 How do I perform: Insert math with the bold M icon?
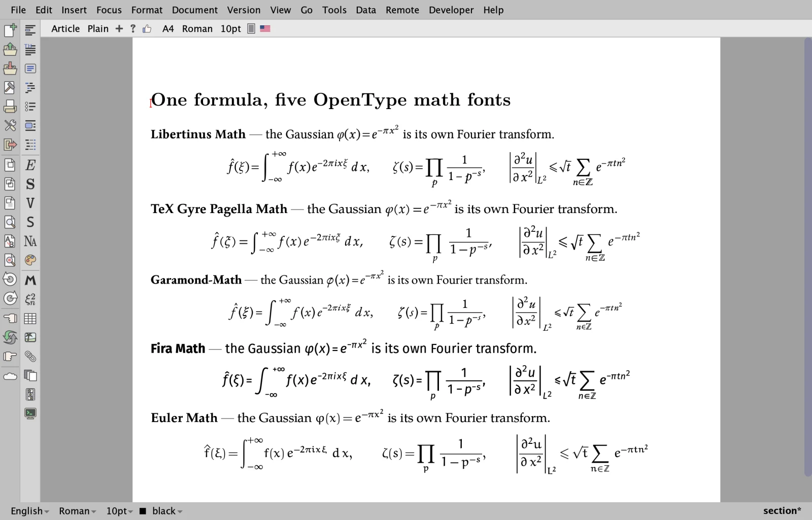point(30,280)
